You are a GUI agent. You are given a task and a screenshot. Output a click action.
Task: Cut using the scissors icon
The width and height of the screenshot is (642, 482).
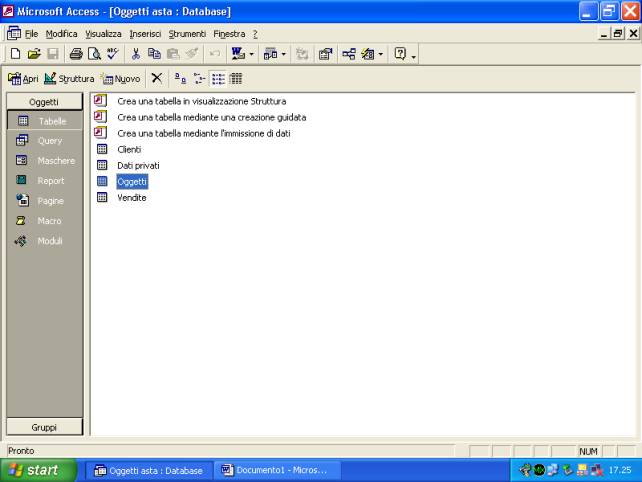[136, 54]
